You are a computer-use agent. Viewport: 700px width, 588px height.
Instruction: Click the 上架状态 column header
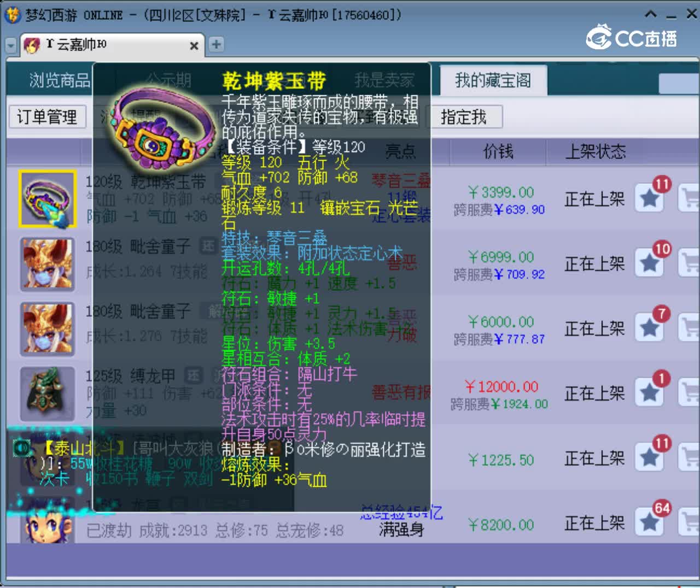(596, 151)
